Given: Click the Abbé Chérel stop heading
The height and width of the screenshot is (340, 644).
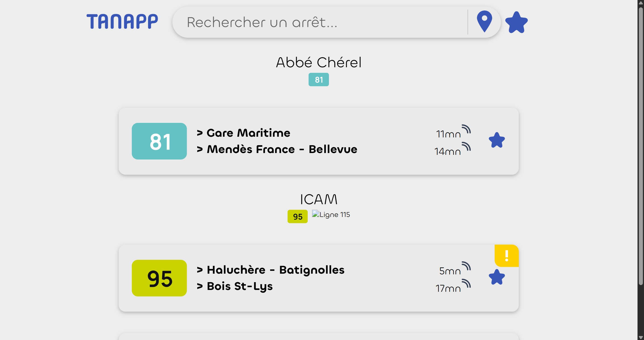Looking at the screenshot, I should tap(318, 62).
